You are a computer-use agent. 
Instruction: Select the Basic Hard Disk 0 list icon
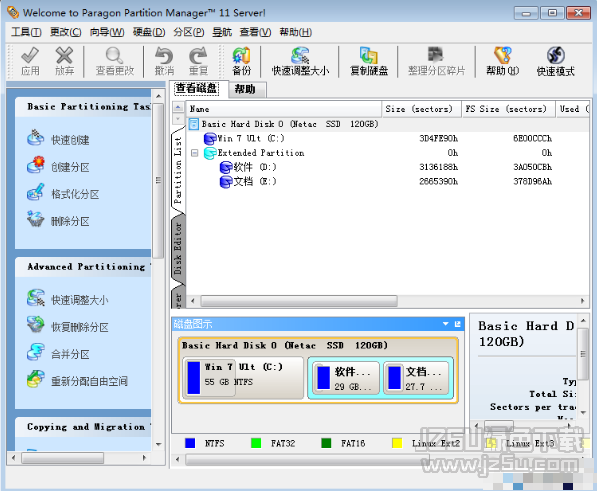click(x=193, y=124)
